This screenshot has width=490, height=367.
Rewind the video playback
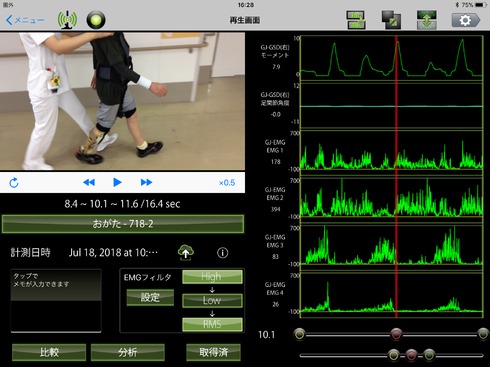[x=89, y=182]
